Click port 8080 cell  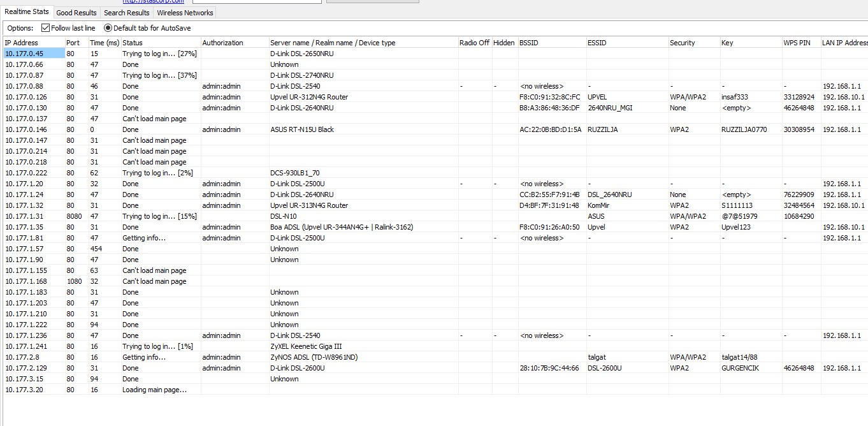coord(74,216)
